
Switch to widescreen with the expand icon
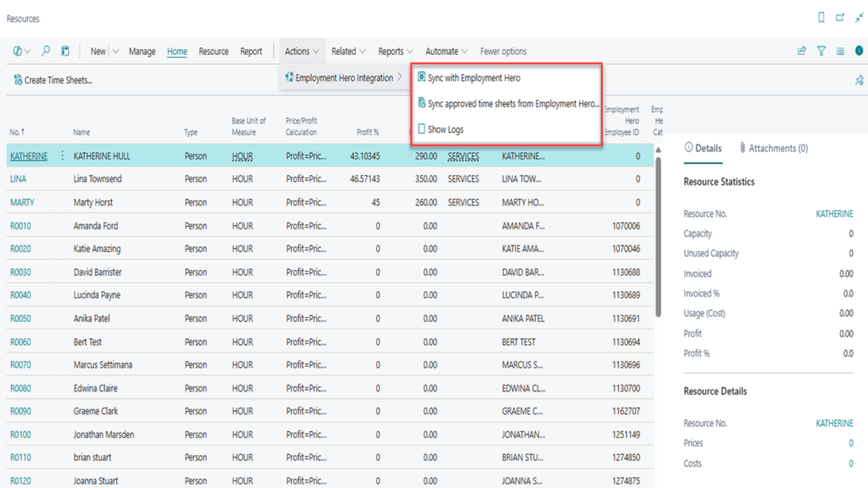[x=860, y=17]
